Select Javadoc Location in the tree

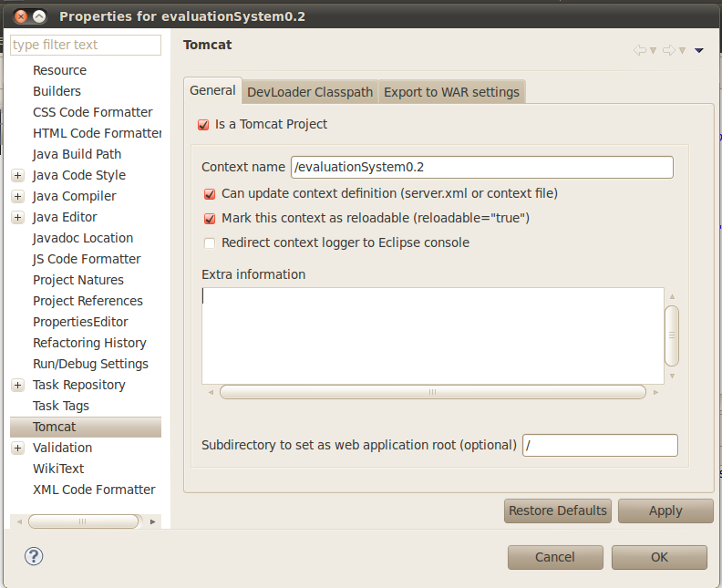(x=83, y=239)
